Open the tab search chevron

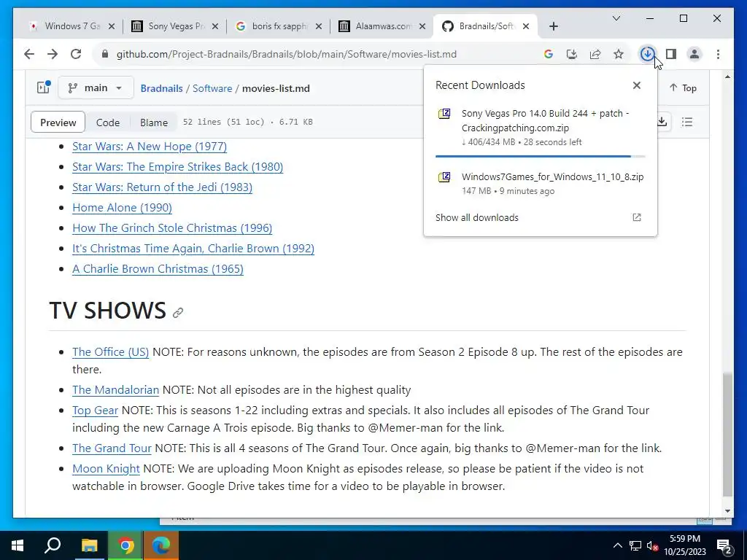pyautogui.click(x=616, y=18)
